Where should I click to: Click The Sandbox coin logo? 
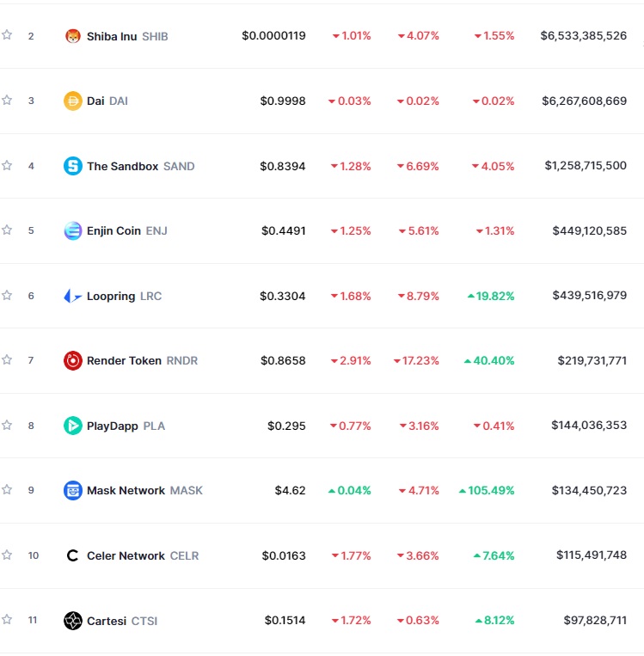tap(73, 166)
